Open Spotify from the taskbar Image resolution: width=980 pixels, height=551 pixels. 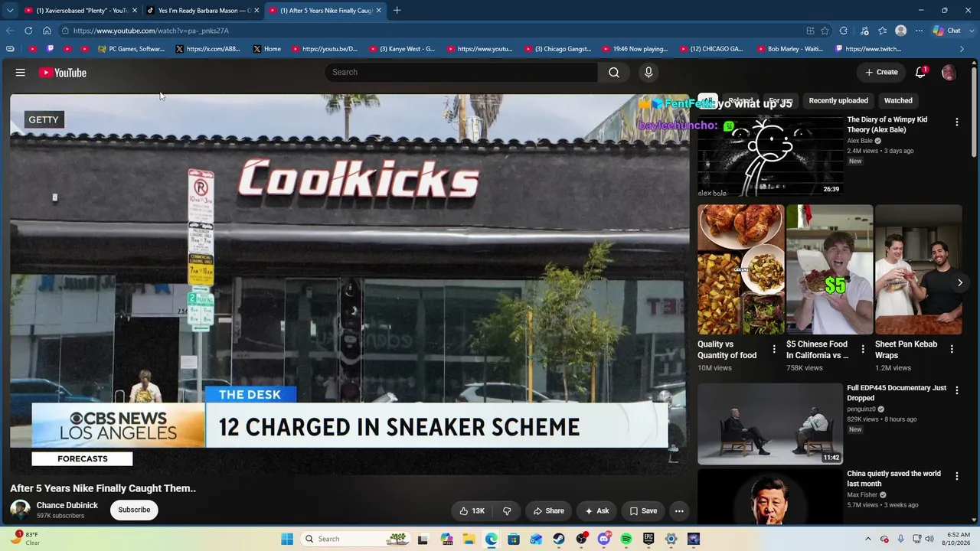pos(626,539)
